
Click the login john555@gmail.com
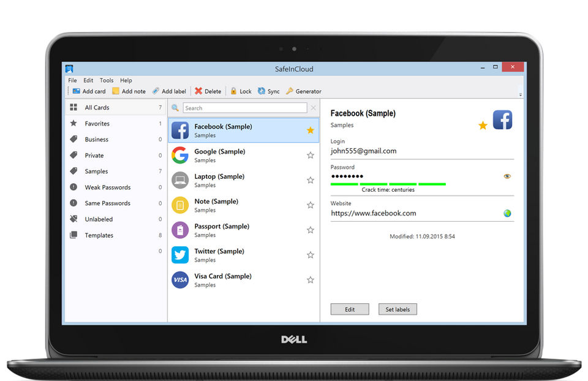(x=363, y=151)
